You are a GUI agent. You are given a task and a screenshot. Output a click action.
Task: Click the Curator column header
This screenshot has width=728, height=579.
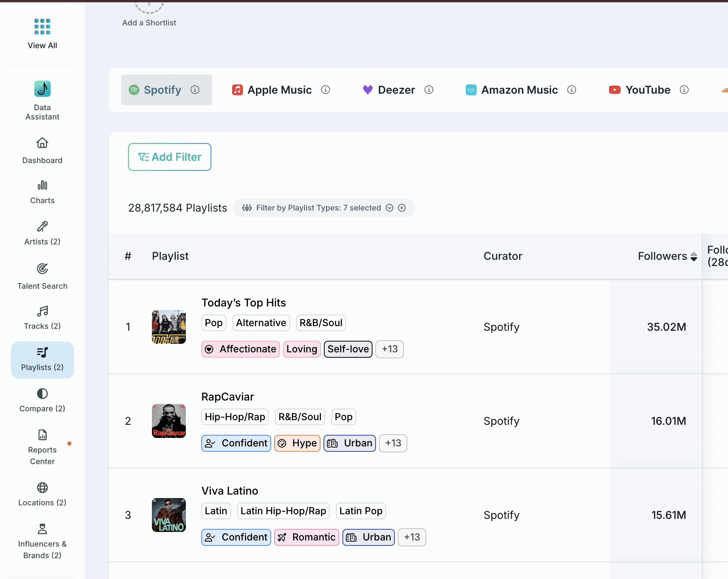pyautogui.click(x=503, y=256)
